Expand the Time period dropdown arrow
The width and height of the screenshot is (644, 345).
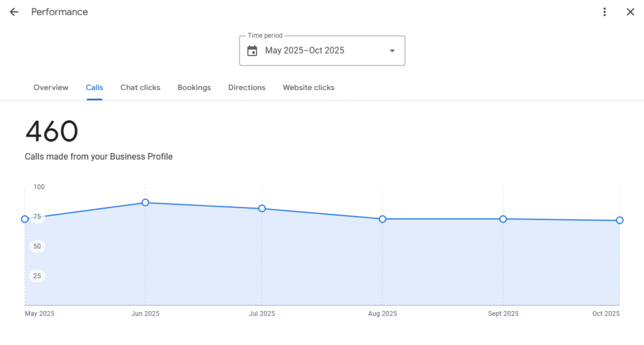pyautogui.click(x=392, y=51)
